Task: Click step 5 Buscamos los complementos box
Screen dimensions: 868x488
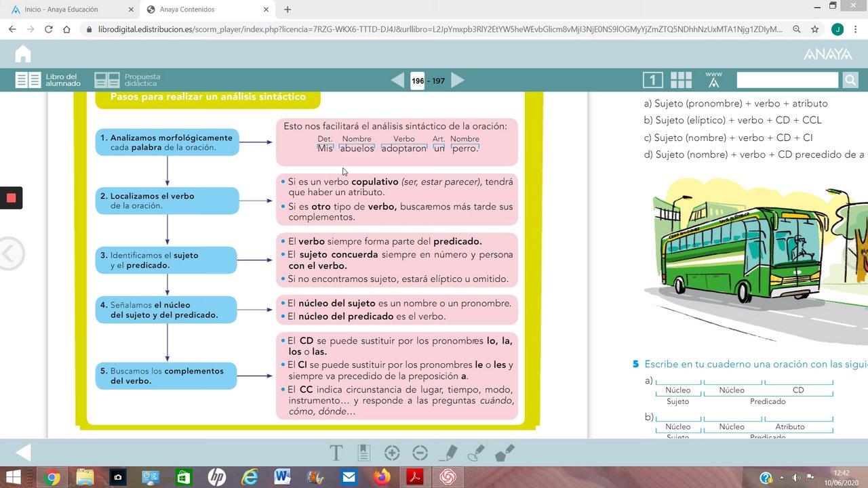Action: [166, 375]
